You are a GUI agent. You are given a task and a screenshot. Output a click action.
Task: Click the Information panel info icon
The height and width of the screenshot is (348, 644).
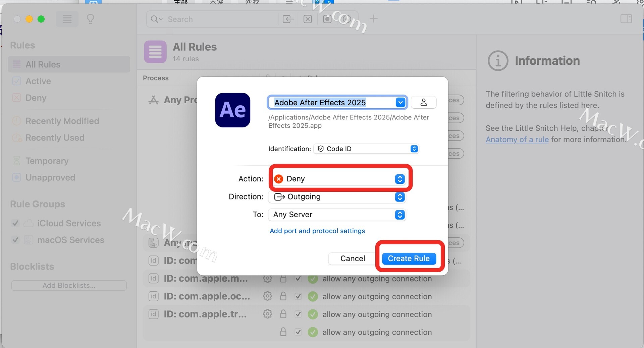point(498,61)
